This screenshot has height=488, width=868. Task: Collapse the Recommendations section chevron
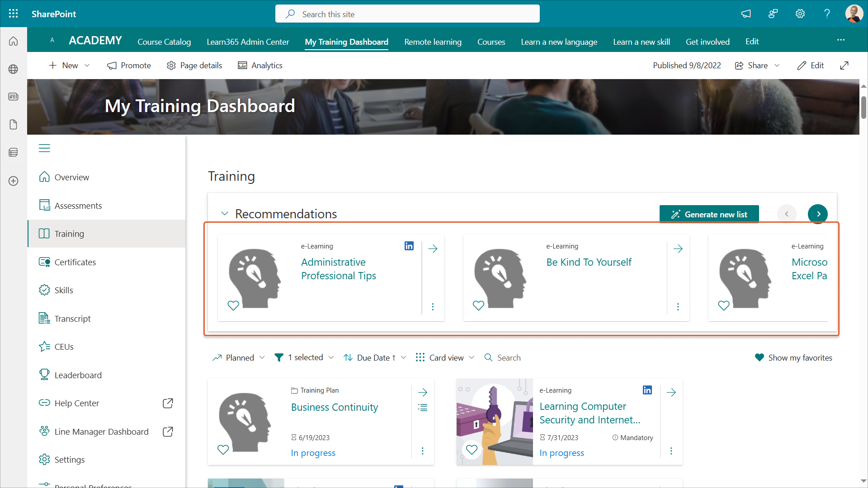click(x=225, y=214)
